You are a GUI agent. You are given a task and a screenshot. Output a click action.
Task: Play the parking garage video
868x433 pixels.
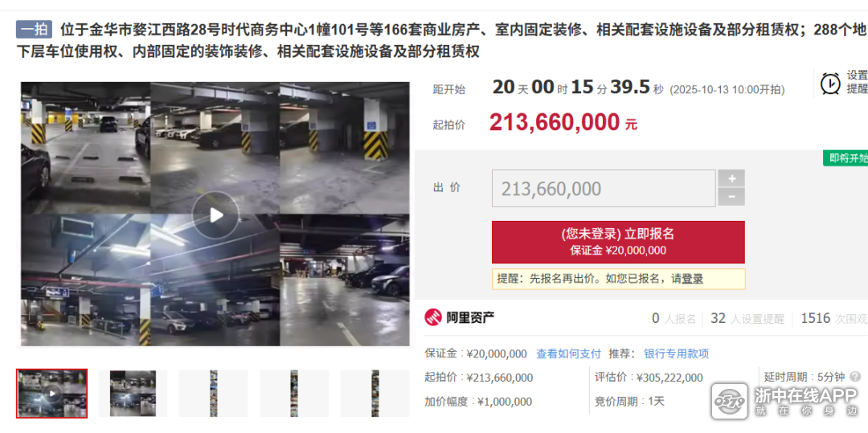click(215, 215)
